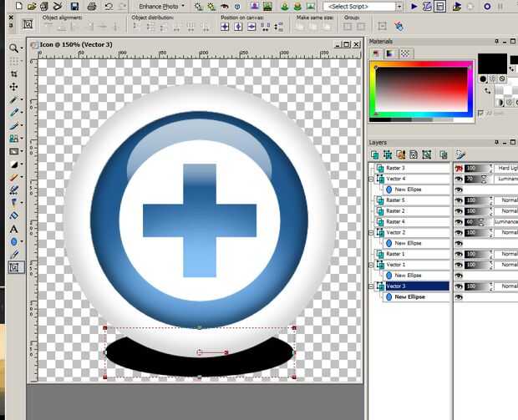Select the Ellipse preset shape tool
Image resolution: width=518 pixels, height=420 pixels.
13,241
